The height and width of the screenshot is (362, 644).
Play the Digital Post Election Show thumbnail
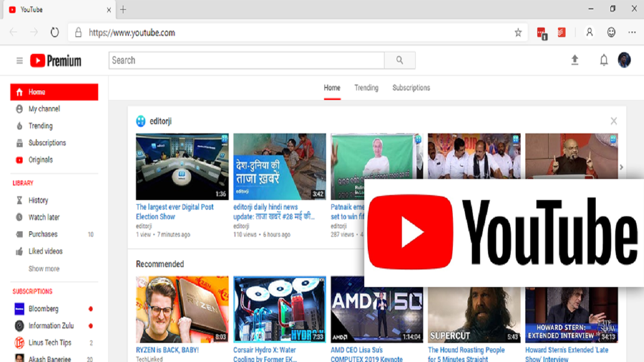pyautogui.click(x=182, y=166)
